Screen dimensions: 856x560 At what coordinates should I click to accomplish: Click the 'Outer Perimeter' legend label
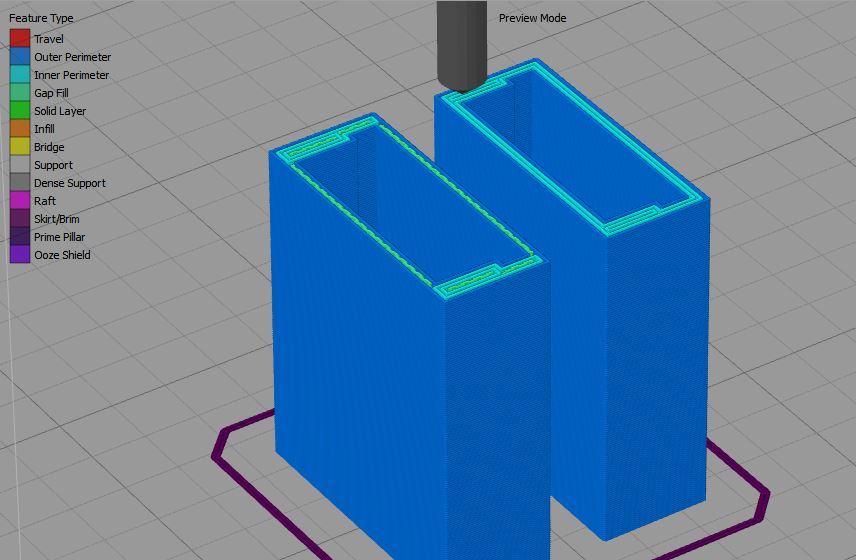72,57
